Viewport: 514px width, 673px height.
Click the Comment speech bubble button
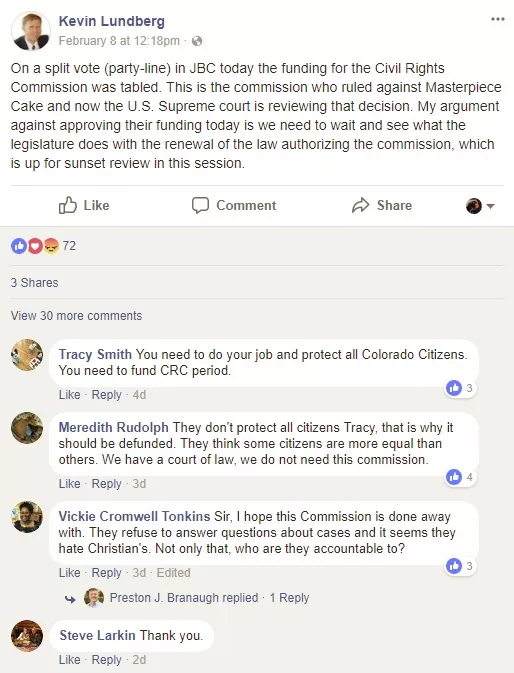click(x=234, y=205)
